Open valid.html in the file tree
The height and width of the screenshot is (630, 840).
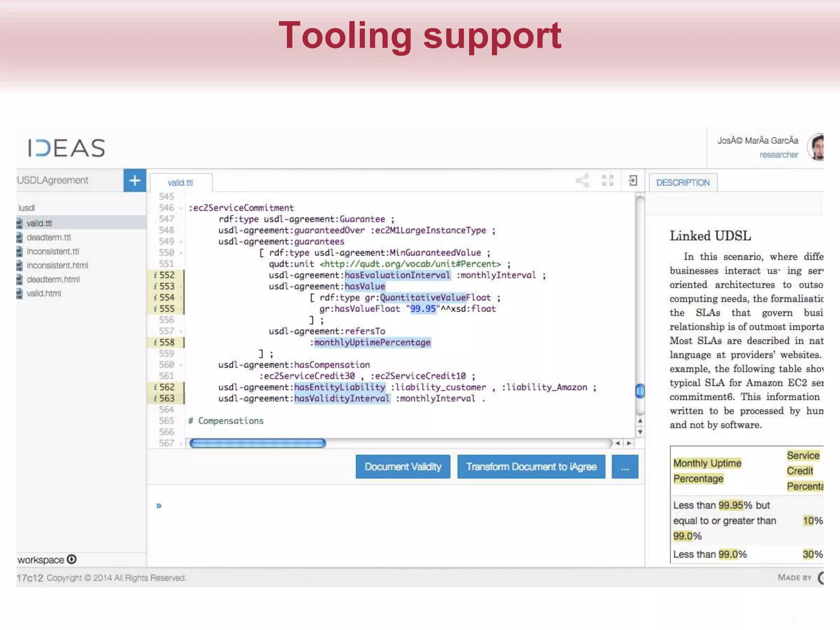click(44, 293)
